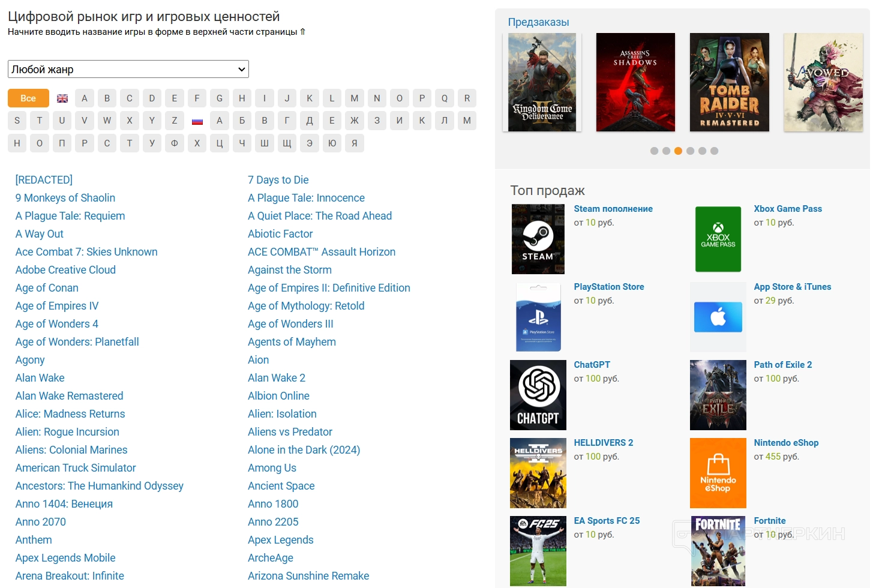Open 'American Truck Simulator' link
The width and height of the screenshot is (876, 588).
[x=76, y=468]
